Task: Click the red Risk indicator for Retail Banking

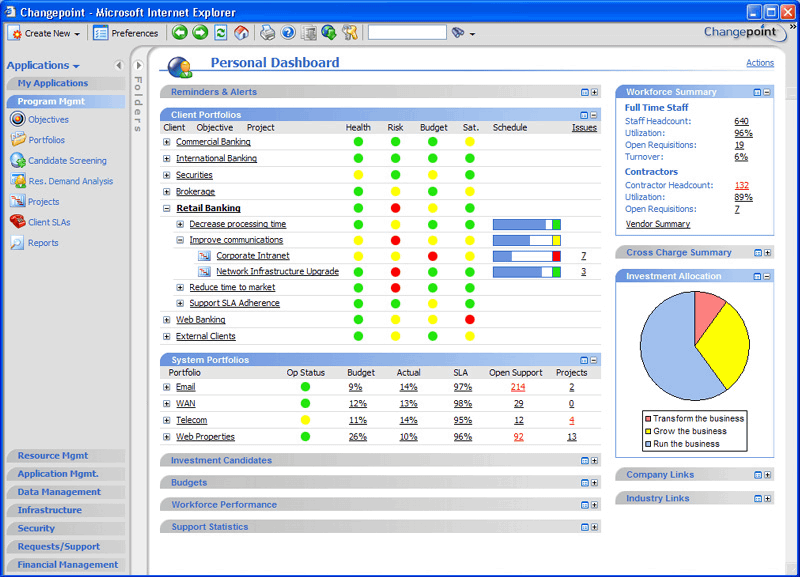Action: [x=395, y=208]
